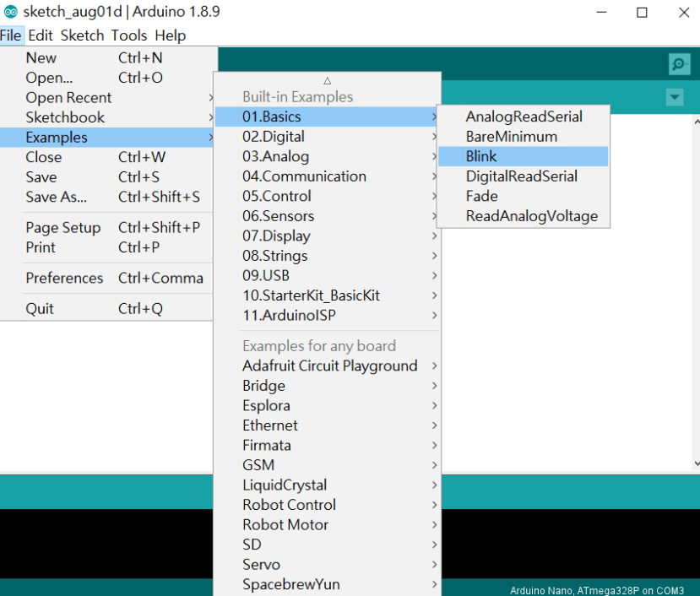Select New from File menu
This screenshot has height=596, width=700.
coord(106,57)
